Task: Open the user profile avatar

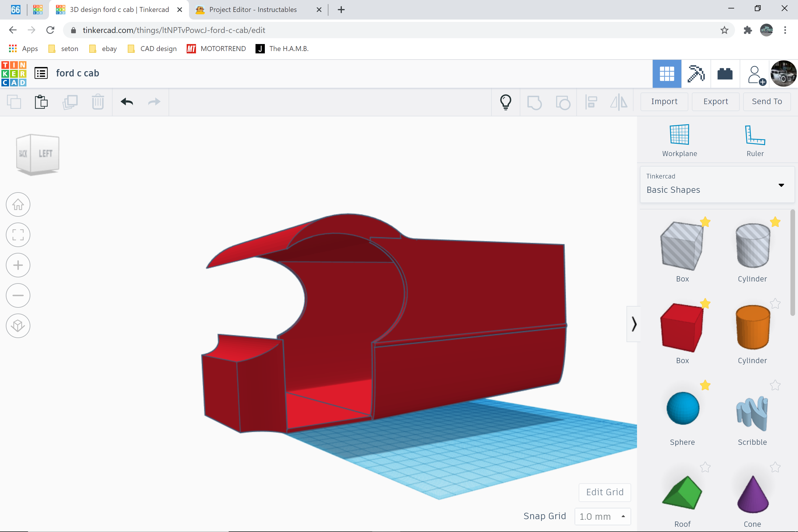Action: [x=783, y=73]
